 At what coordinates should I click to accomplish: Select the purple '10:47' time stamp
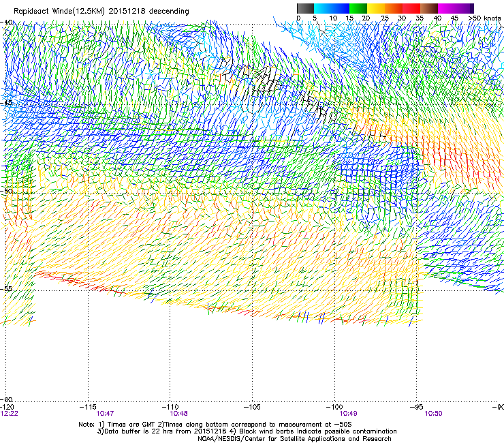[105, 414]
